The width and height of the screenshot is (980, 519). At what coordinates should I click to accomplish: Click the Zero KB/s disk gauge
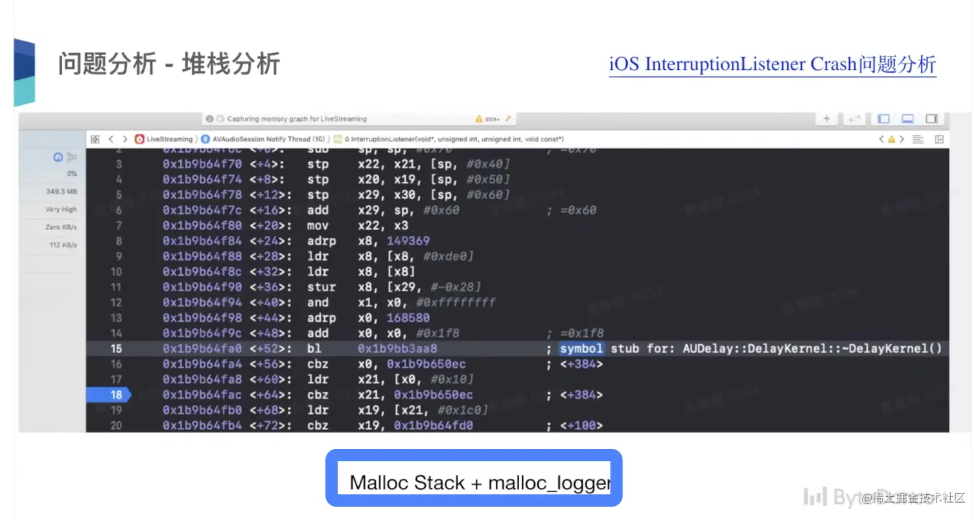(x=62, y=228)
